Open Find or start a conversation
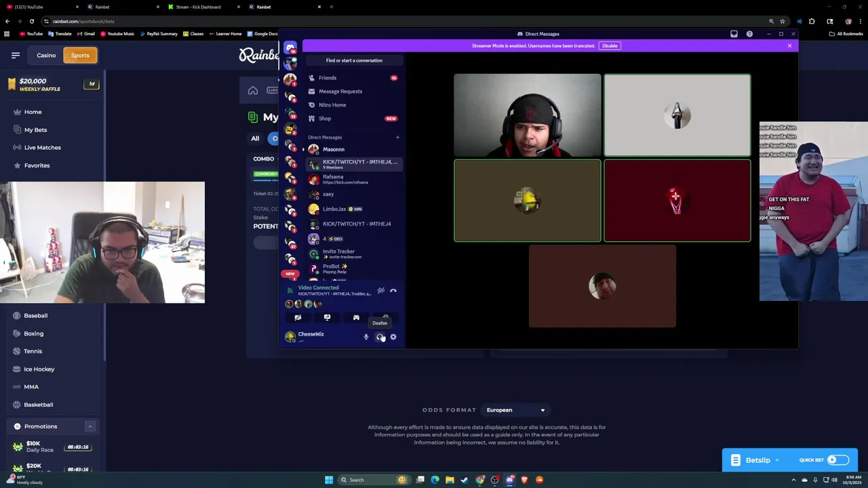The height and width of the screenshot is (488, 868). (354, 60)
